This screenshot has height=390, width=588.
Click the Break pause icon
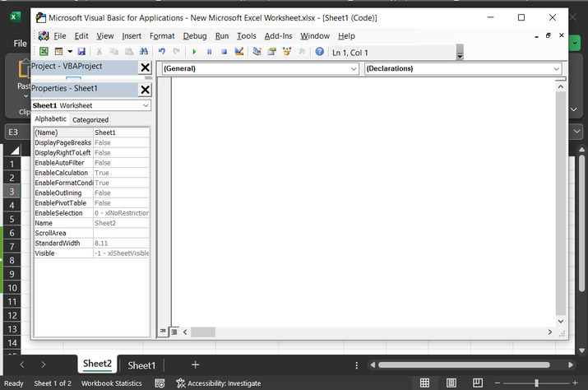[209, 52]
